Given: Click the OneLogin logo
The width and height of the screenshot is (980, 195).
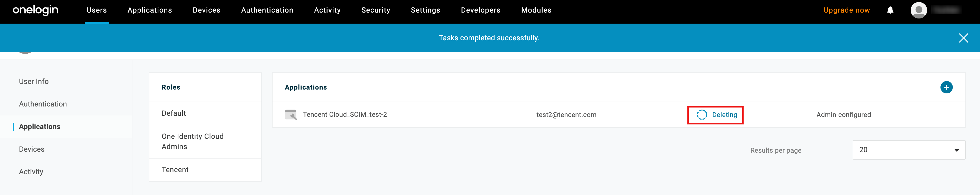Looking at the screenshot, I should click(x=35, y=10).
